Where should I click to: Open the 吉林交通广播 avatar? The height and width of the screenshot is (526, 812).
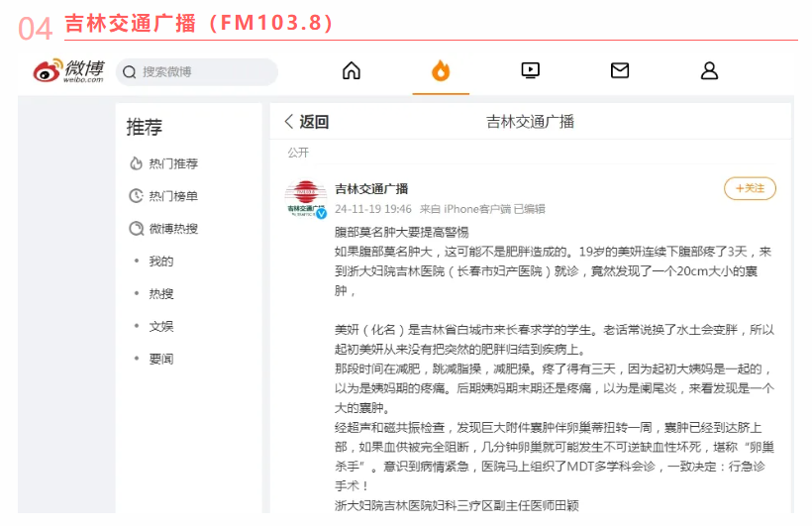click(x=306, y=199)
